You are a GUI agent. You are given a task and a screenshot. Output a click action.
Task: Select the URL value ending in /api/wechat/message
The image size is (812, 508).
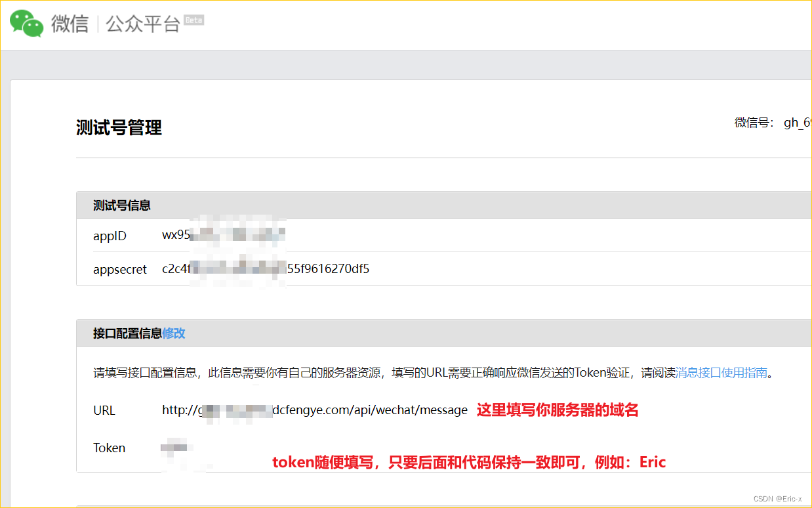pos(315,410)
